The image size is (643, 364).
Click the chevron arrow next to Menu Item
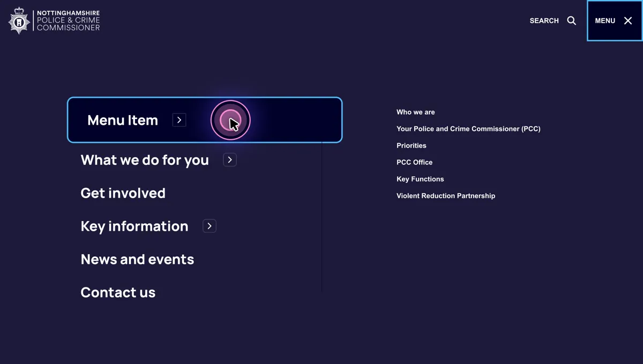(x=179, y=120)
